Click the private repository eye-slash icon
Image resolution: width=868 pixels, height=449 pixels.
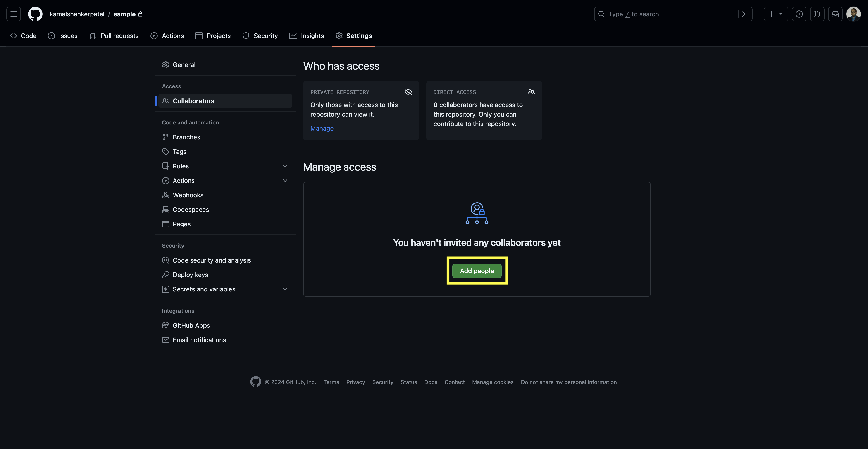click(408, 92)
